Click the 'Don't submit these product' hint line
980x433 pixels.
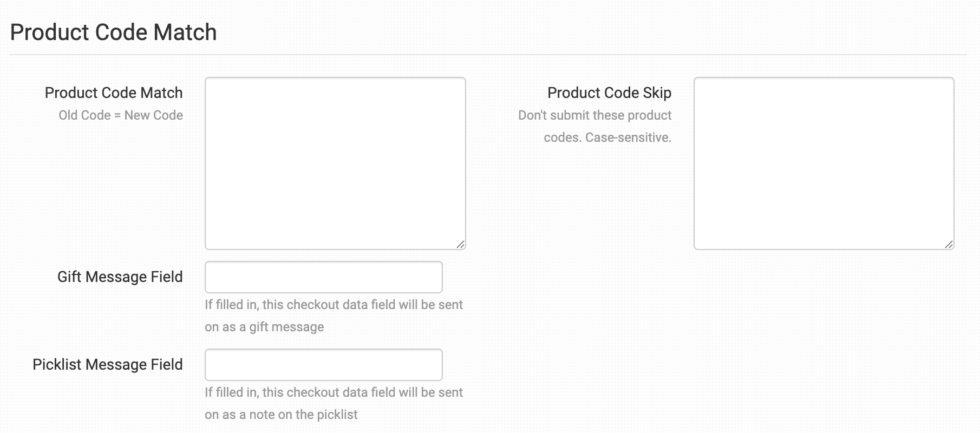pyautogui.click(x=594, y=115)
